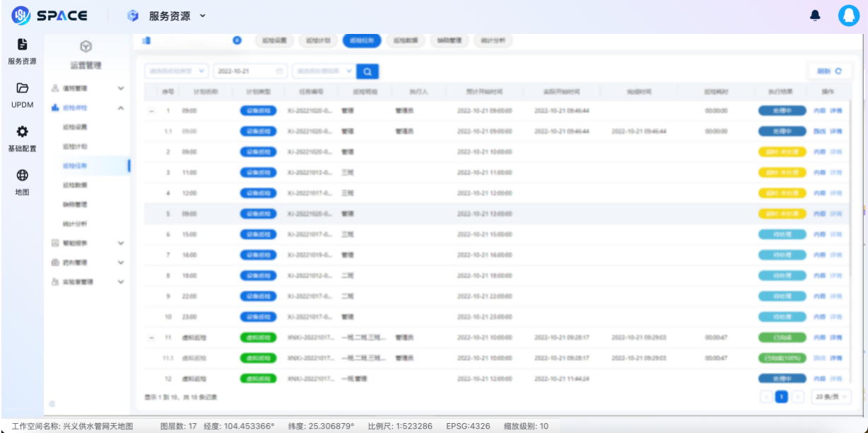This screenshot has height=433, width=868.
Task: Open the 20条/页 page size dropdown
Action: point(831,397)
